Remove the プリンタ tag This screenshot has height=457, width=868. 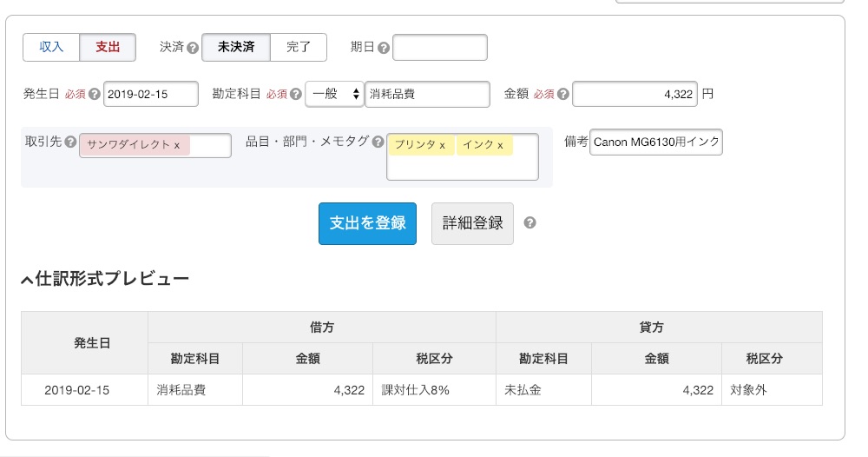(x=443, y=145)
